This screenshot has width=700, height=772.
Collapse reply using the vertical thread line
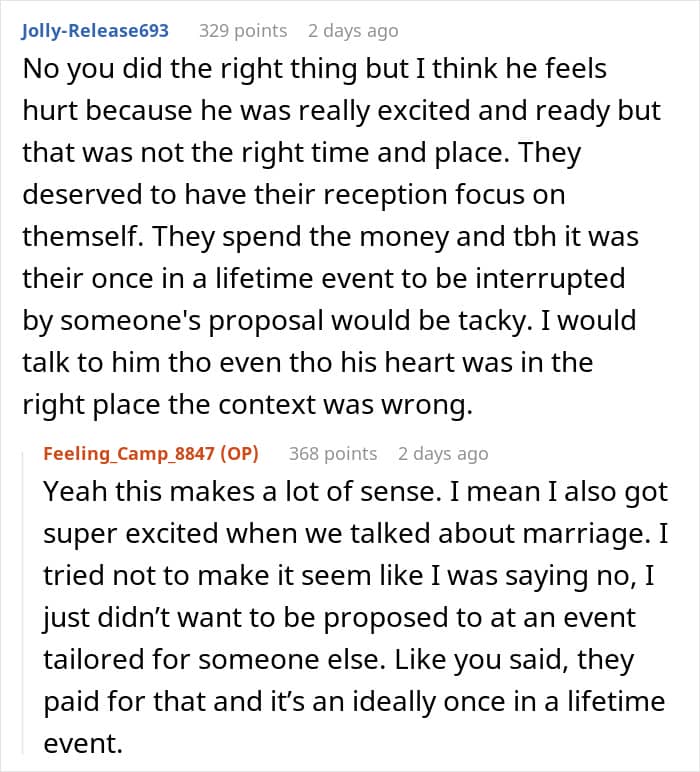(23, 601)
